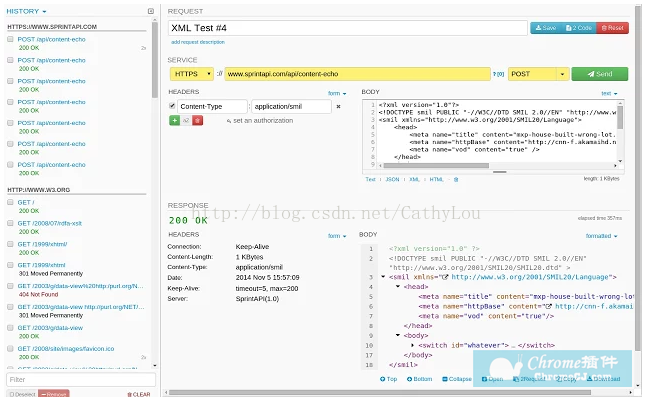This screenshot has height=405, width=653.
Task: Remove the Content-Type header with x icon
Action: [x=339, y=107]
